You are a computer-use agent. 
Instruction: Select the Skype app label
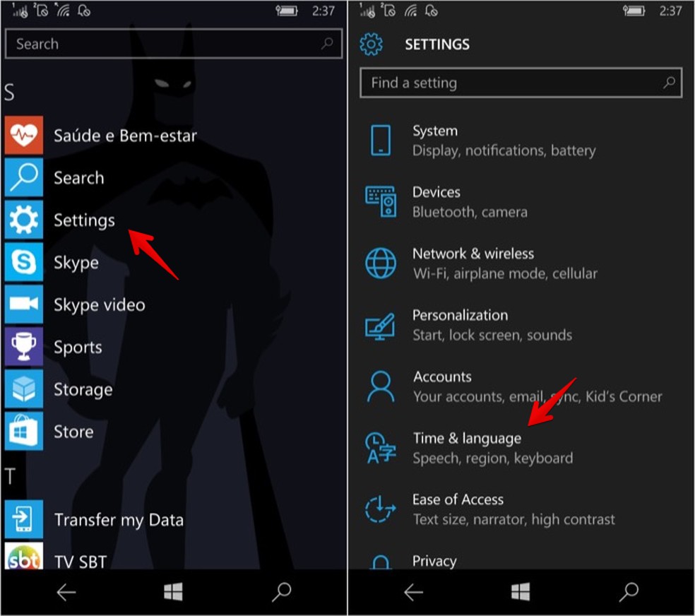tap(76, 263)
